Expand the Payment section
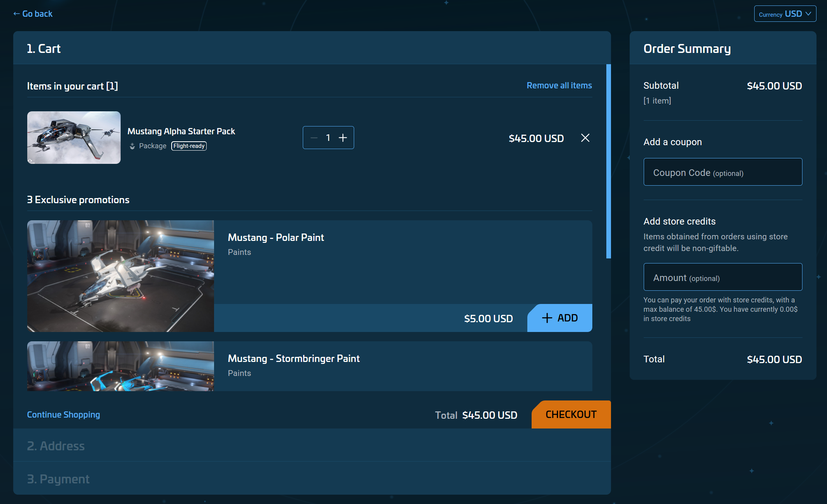This screenshot has width=827, height=504. 58,478
